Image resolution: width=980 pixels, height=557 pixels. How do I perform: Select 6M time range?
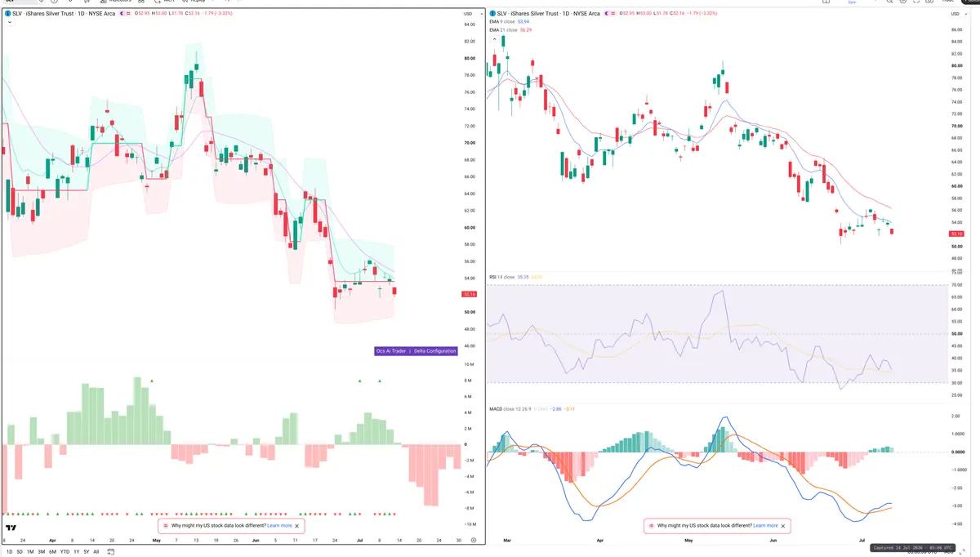coord(52,551)
